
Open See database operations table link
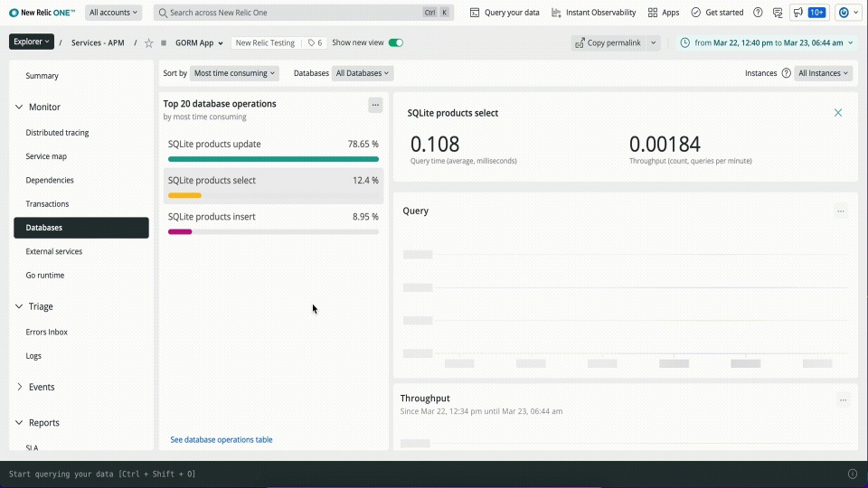coord(222,440)
